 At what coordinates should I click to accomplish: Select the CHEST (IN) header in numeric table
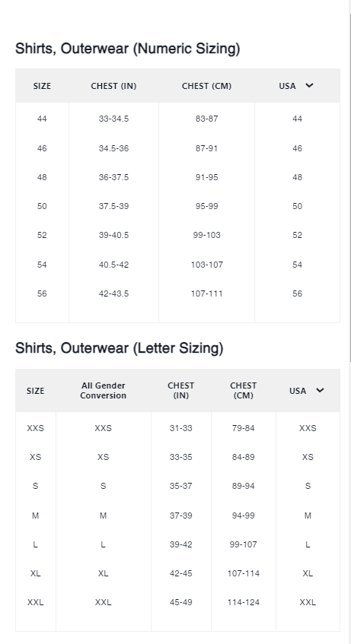[113, 86]
